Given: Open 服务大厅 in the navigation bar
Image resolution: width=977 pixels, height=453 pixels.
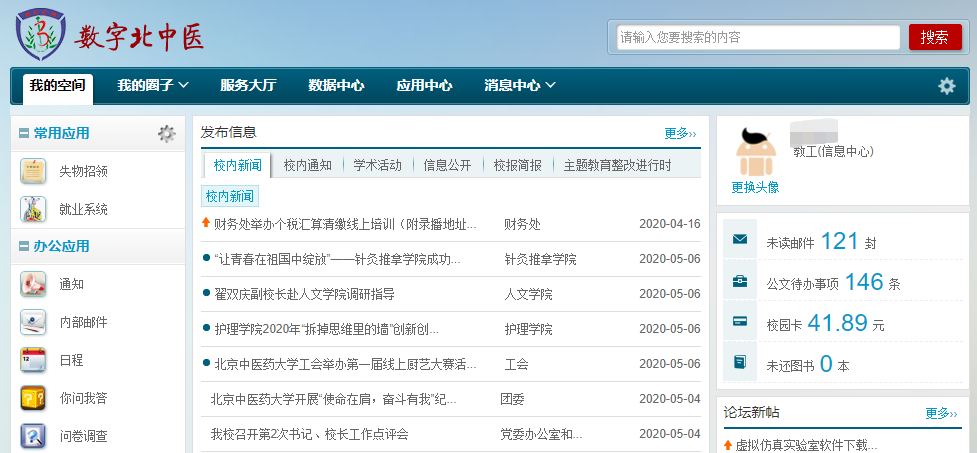Looking at the screenshot, I should click(248, 86).
